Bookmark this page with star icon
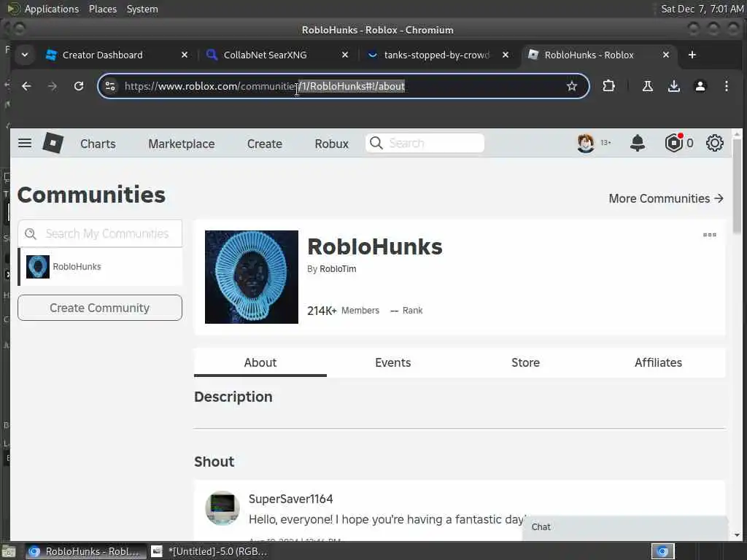This screenshot has width=747, height=560. click(x=572, y=86)
